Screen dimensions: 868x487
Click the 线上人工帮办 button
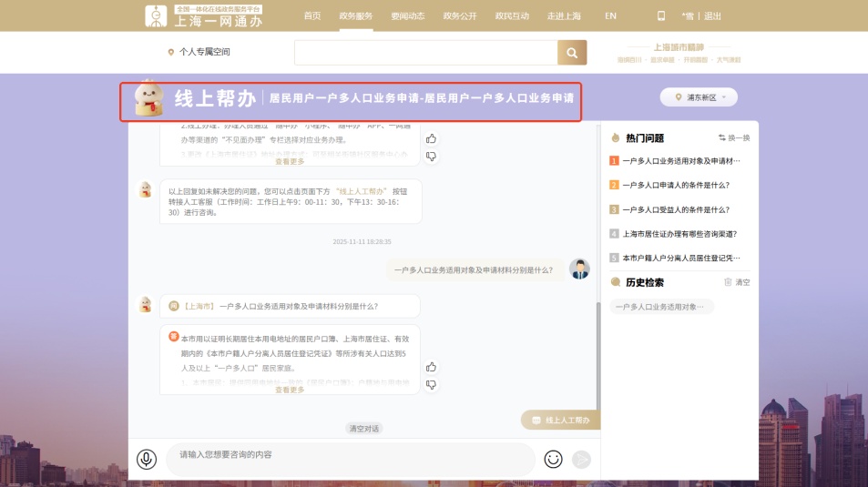(561, 420)
